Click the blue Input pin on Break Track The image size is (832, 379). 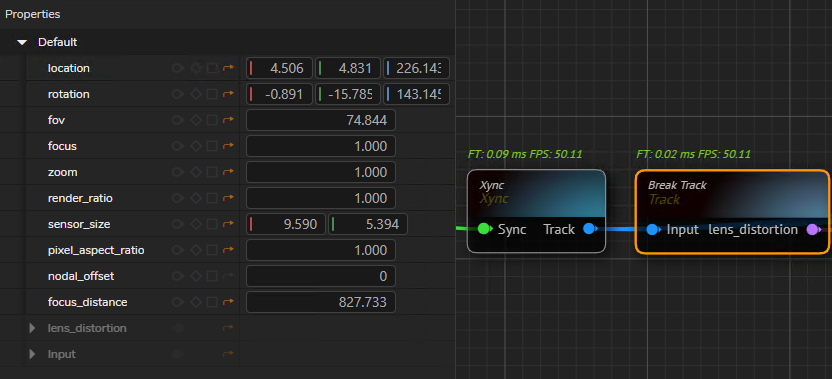653,229
